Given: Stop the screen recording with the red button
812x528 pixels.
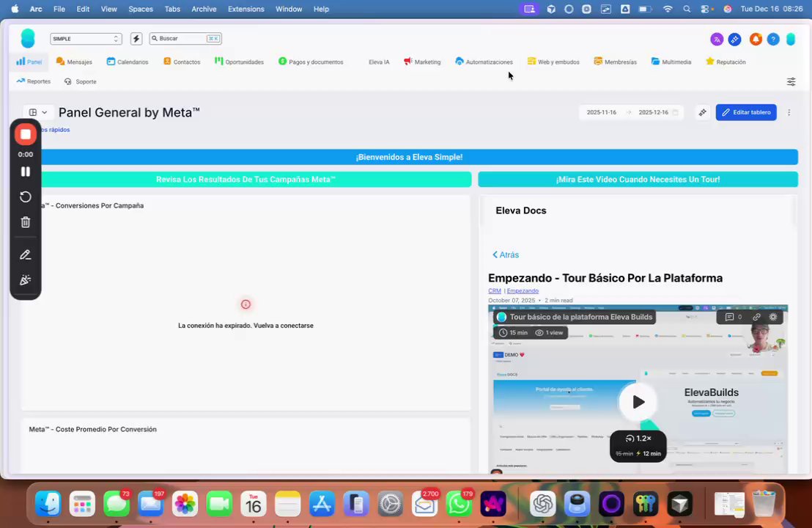Looking at the screenshot, I should 26,135.
